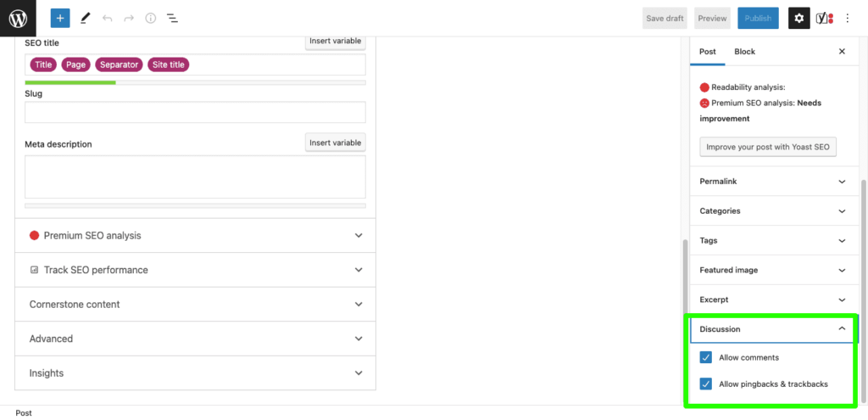Expand the Categories panel

(773, 211)
